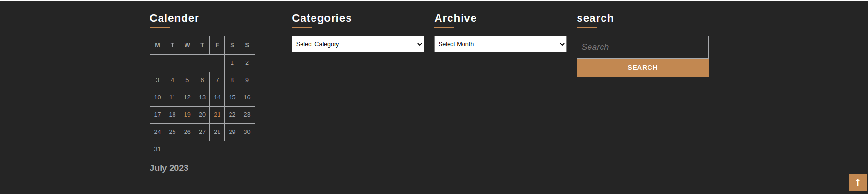Image resolution: width=868 pixels, height=194 pixels.
Task: Click the Categories widget heading
Action: point(322,18)
